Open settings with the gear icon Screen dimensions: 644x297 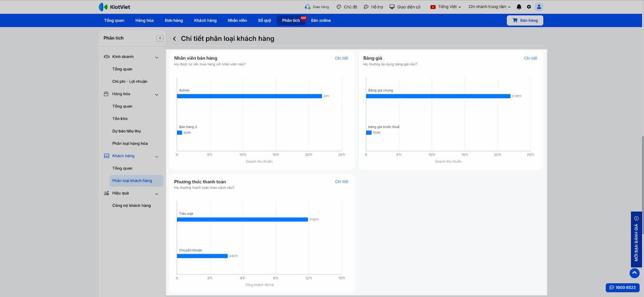pos(529,7)
